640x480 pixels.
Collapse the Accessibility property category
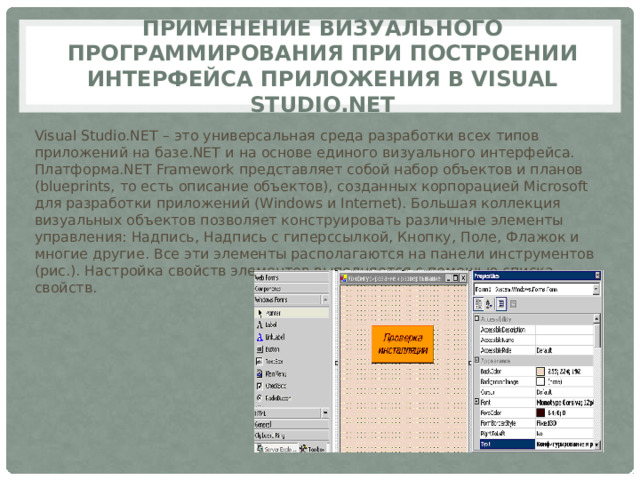click(x=476, y=319)
